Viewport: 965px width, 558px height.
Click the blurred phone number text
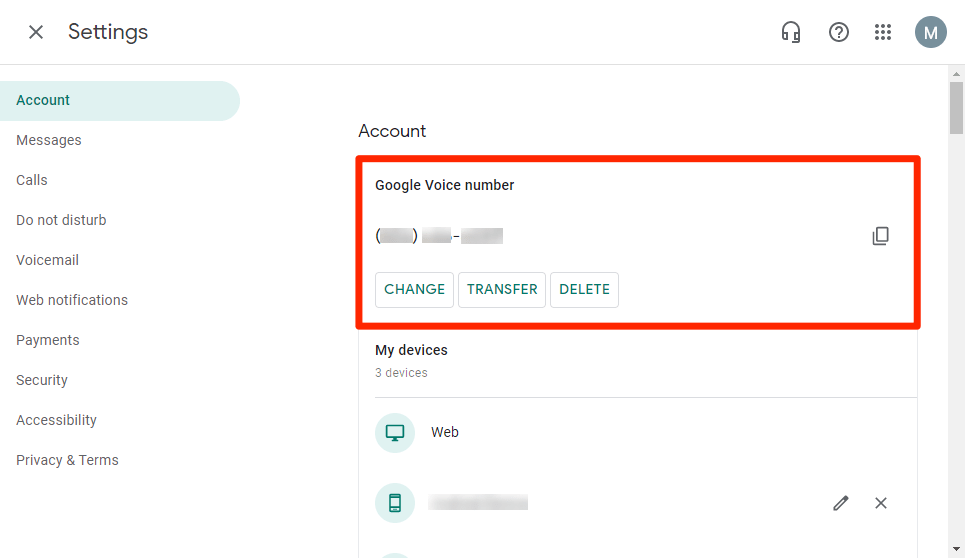tap(439, 236)
